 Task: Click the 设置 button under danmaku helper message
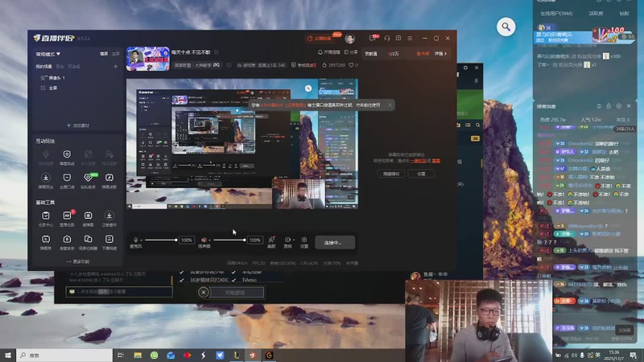421,174
